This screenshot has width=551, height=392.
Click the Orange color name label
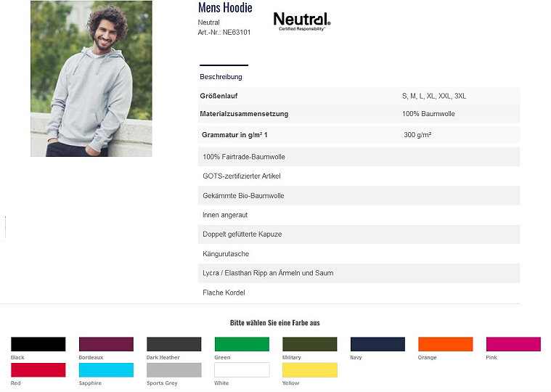[x=428, y=357]
